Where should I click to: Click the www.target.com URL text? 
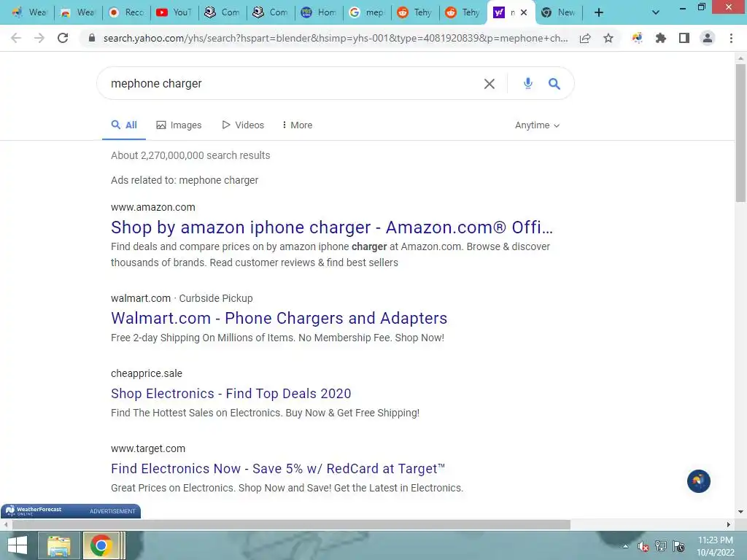coord(148,448)
